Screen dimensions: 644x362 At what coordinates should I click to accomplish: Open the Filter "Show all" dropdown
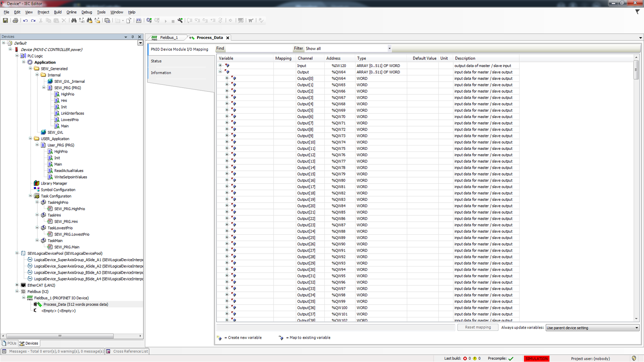pos(389,49)
